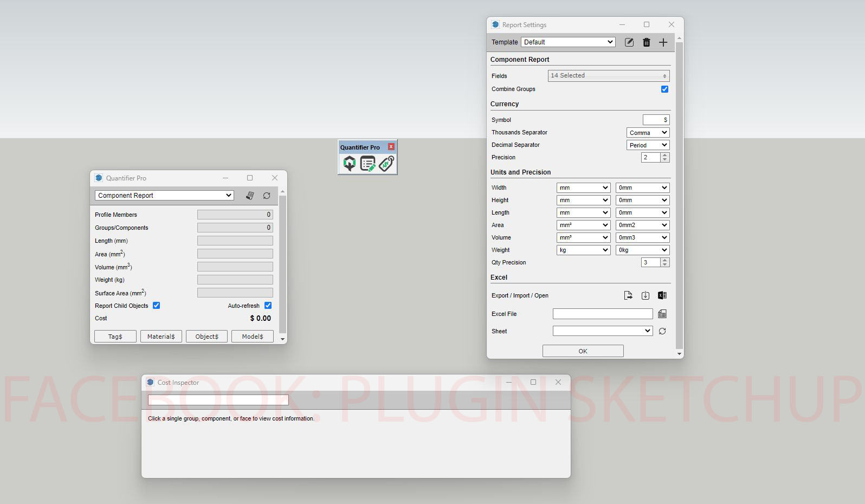The image size is (865, 504).
Task: Open the Area unit mm² dropdown
Action: (584, 225)
